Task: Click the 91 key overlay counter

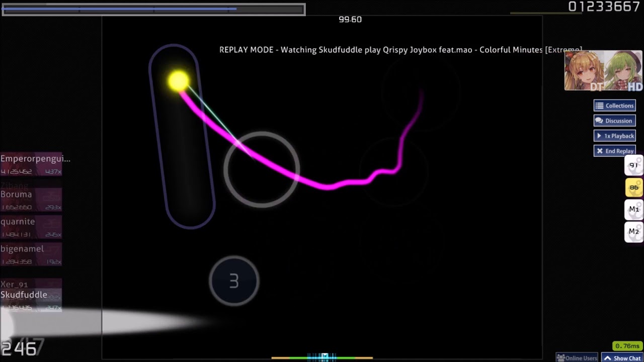Action: click(634, 165)
